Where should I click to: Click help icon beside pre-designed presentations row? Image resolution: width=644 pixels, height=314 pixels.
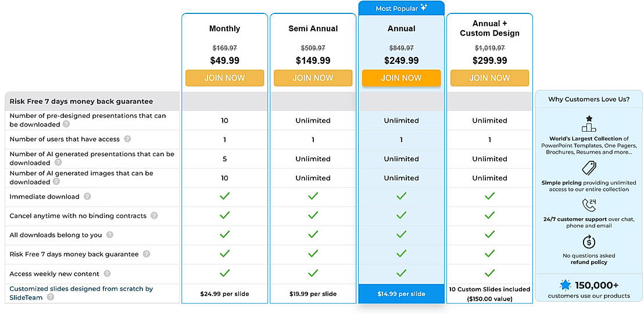66,124
